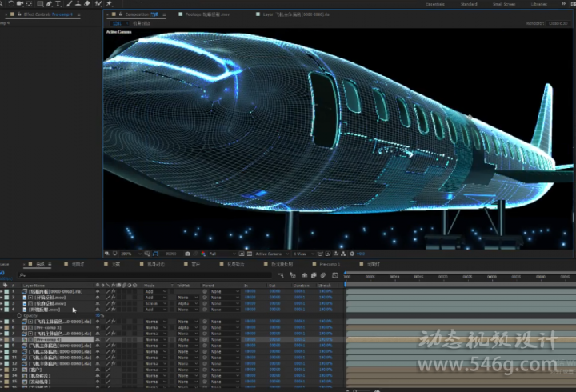This screenshot has width=576, height=392.
Task: Select the Pen tool in toolbar
Action: (50, 4)
